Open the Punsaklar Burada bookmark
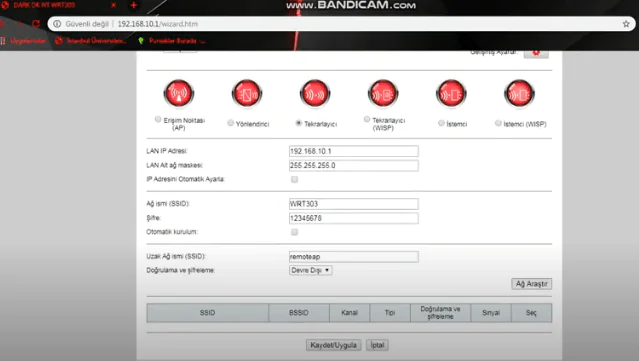Image resolution: width=639 pixels, height=361 pixels. (x=172, y=41)
